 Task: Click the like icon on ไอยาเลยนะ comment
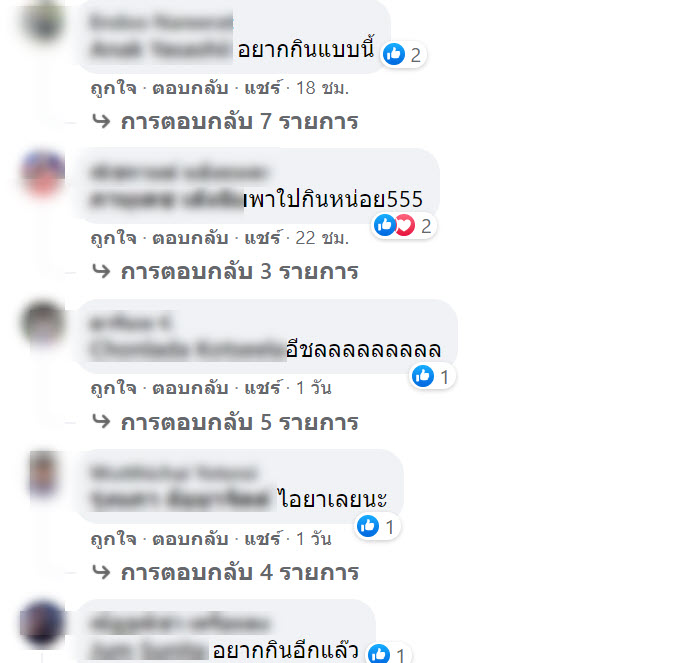pos(368,526)
